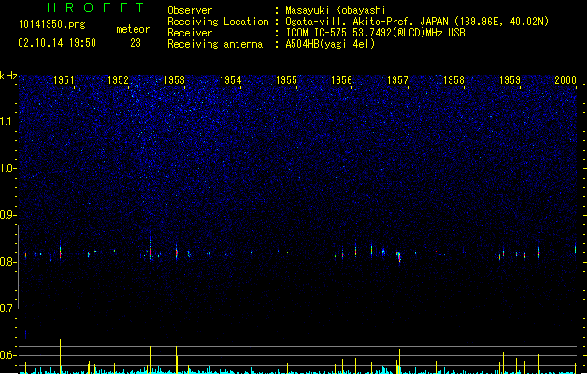Screen dimensions: 588x374
Task: Click the 1954 time marker
Action: click(x=230, y=79)
